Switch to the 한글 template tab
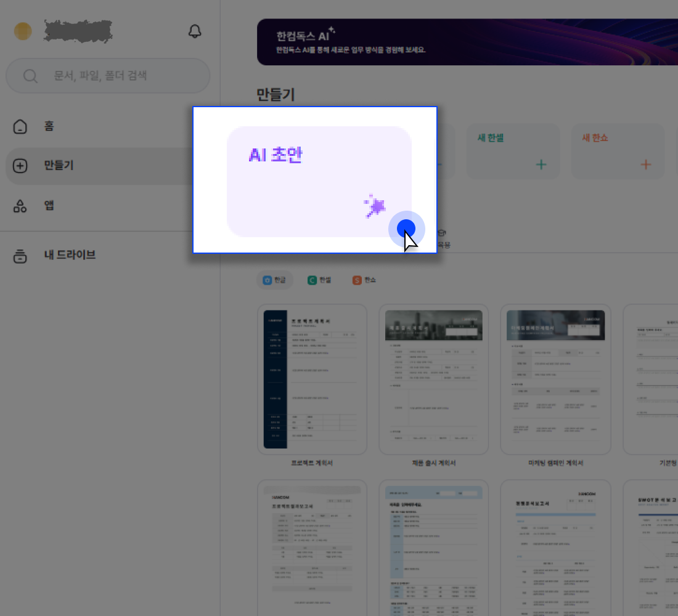 click(x=274, y=280)
